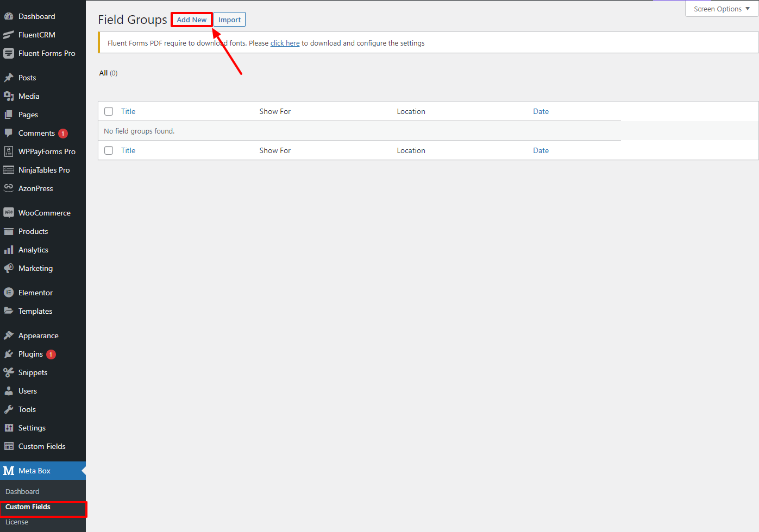Sort by Date in the header row

[x=541, y=111]
